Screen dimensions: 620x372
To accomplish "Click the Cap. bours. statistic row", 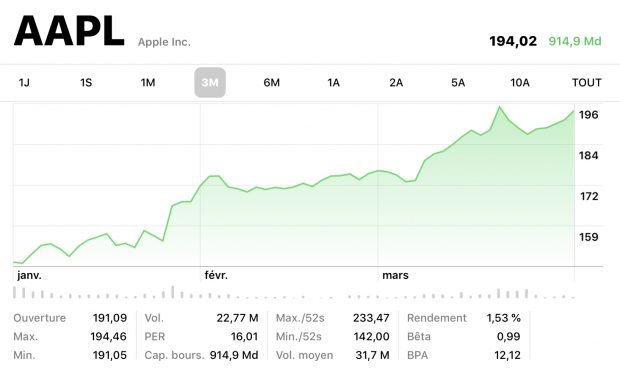I will click(201, 355).
